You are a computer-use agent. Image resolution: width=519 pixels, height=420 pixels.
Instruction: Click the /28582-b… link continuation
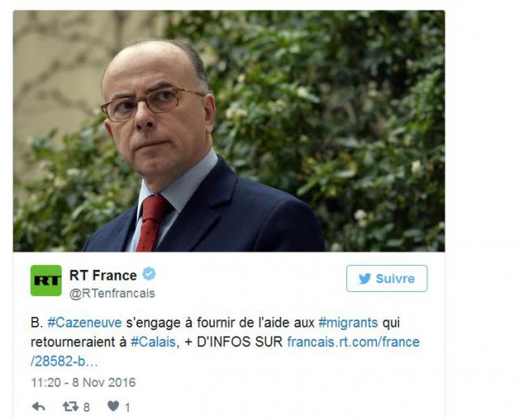[x=64, y=362]
